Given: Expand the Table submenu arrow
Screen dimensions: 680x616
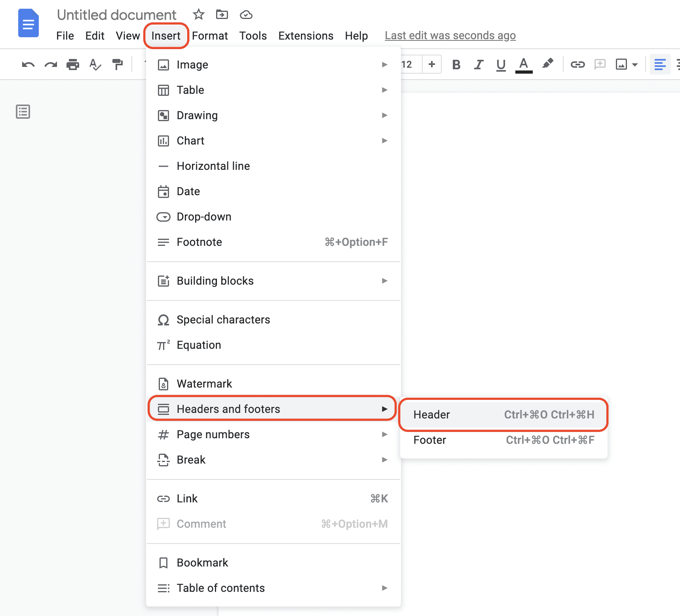Looking at the screenshot, I should point(384,90).
